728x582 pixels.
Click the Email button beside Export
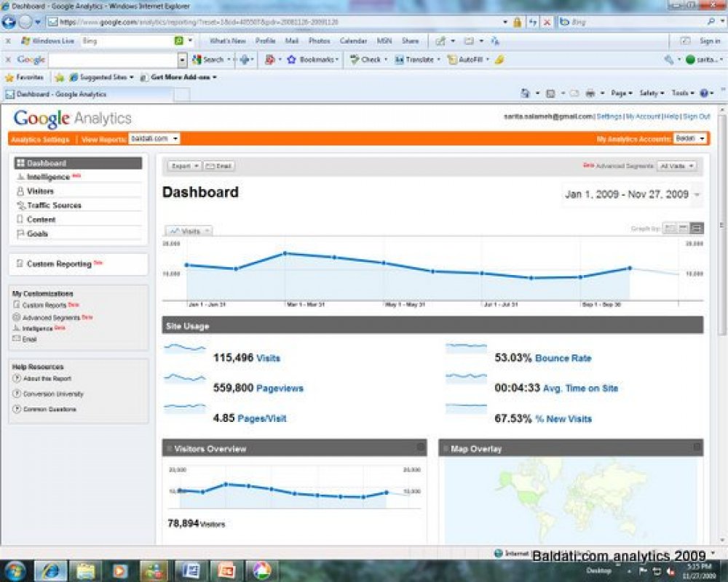218,166
